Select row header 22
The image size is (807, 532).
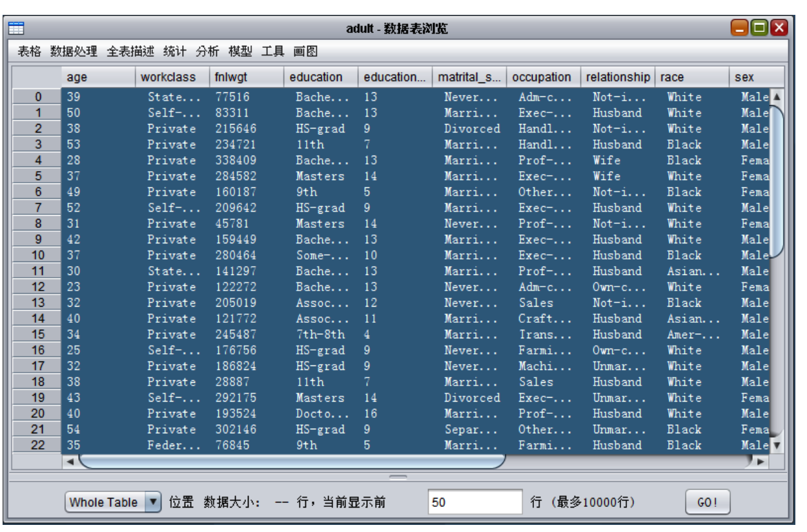tap(38, 445)
